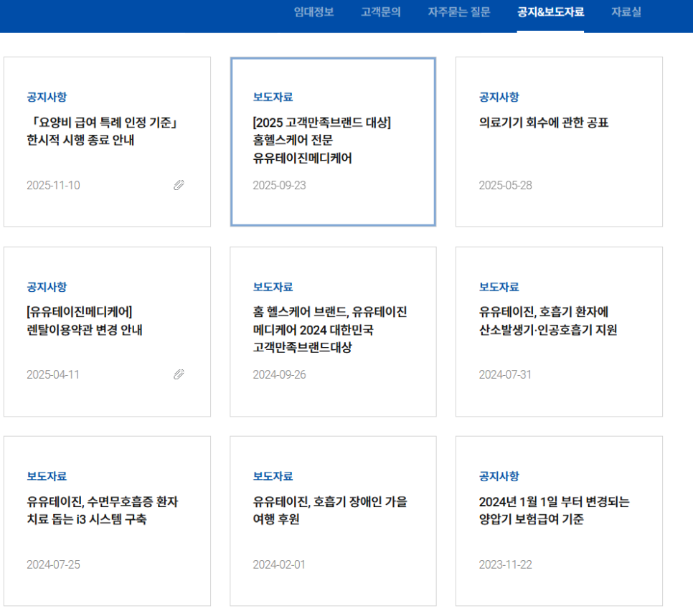Click the date 2024-09-26
The width and height of the screenshot is (693, 616).
click(279, 375)
